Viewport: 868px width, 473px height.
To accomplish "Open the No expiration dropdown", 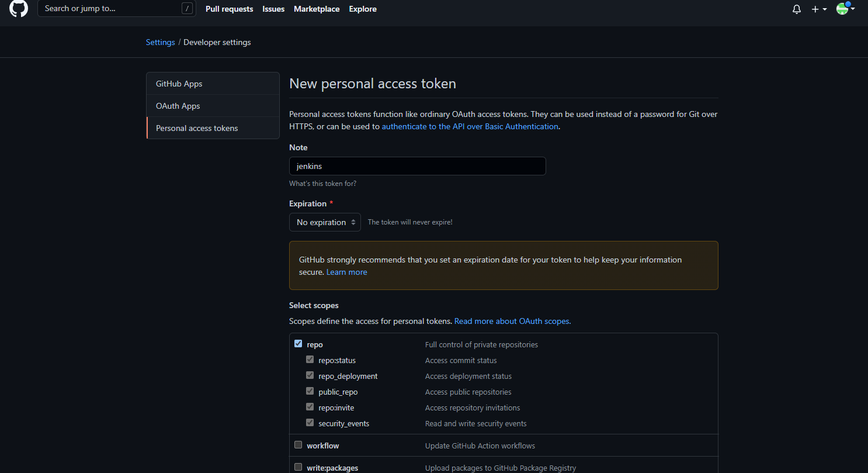I will pyautogui.click(x=325, y=222).
